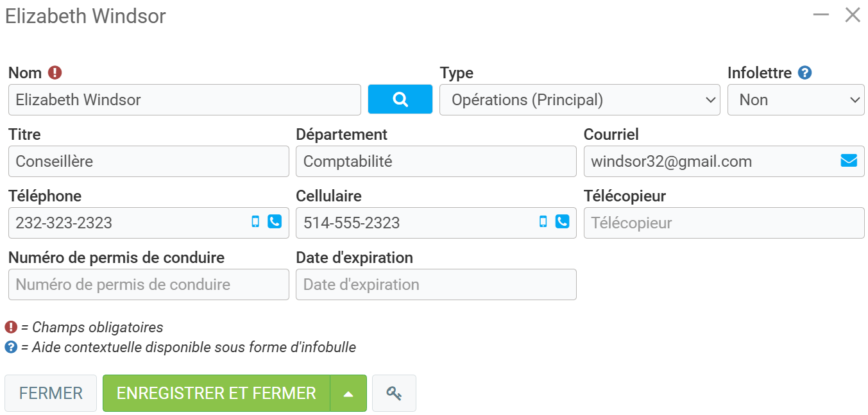Image resolution: width=868 pixels, height=415 pixels.
Task: Click the FERMER button
Action: 51,393
